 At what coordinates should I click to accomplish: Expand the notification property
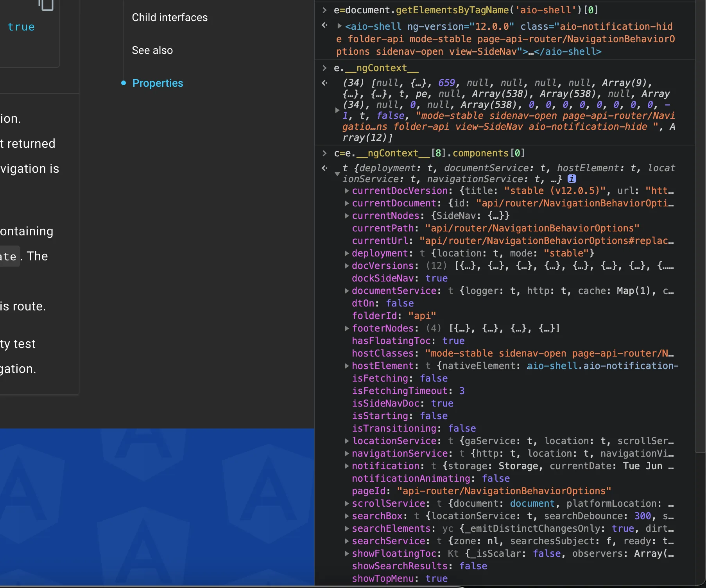346,466
